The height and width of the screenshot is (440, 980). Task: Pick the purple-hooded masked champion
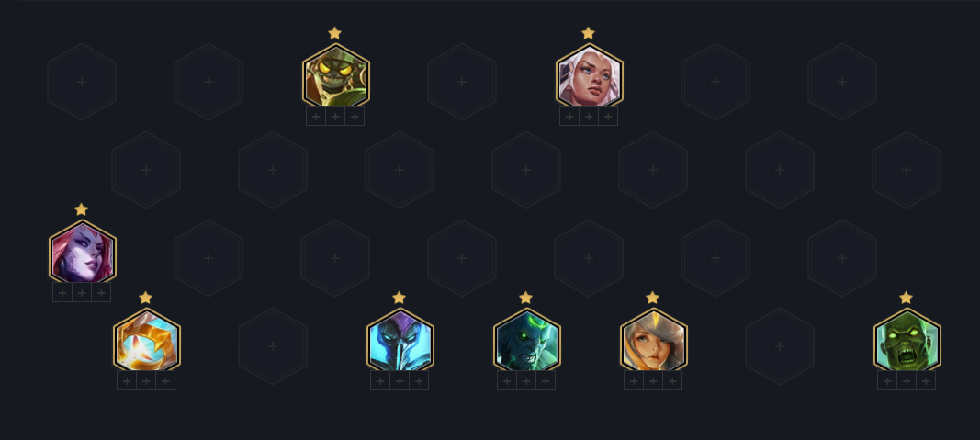(400, 340)
